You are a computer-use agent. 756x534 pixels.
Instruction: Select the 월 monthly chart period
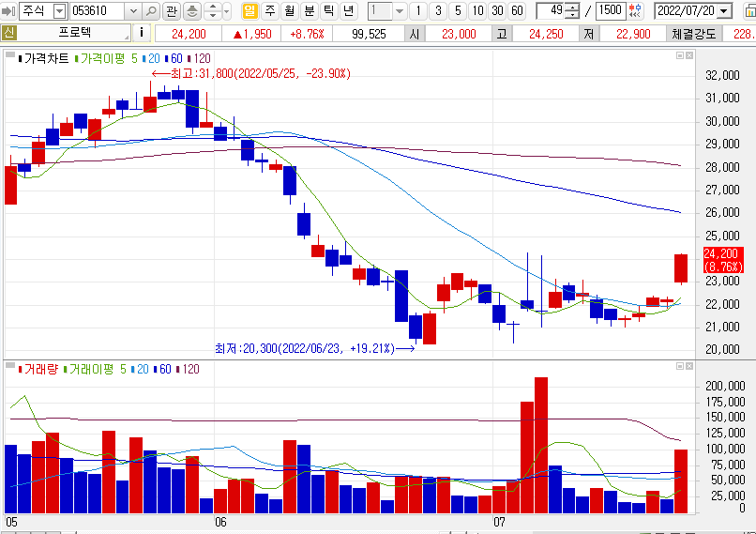click(x=289, y=10)
